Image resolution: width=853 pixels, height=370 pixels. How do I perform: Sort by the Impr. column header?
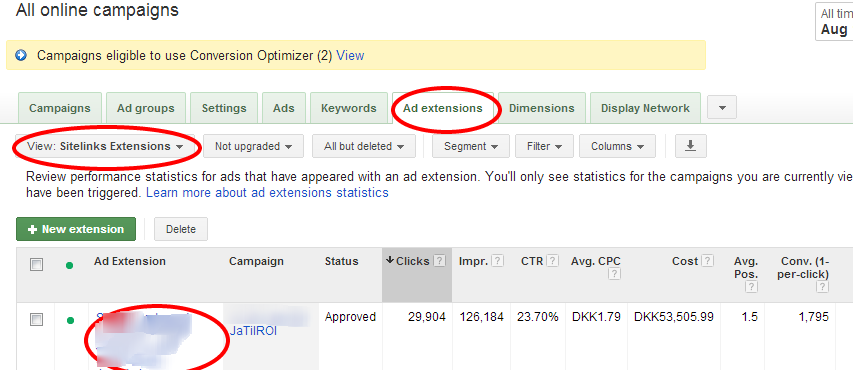(473, 261)
